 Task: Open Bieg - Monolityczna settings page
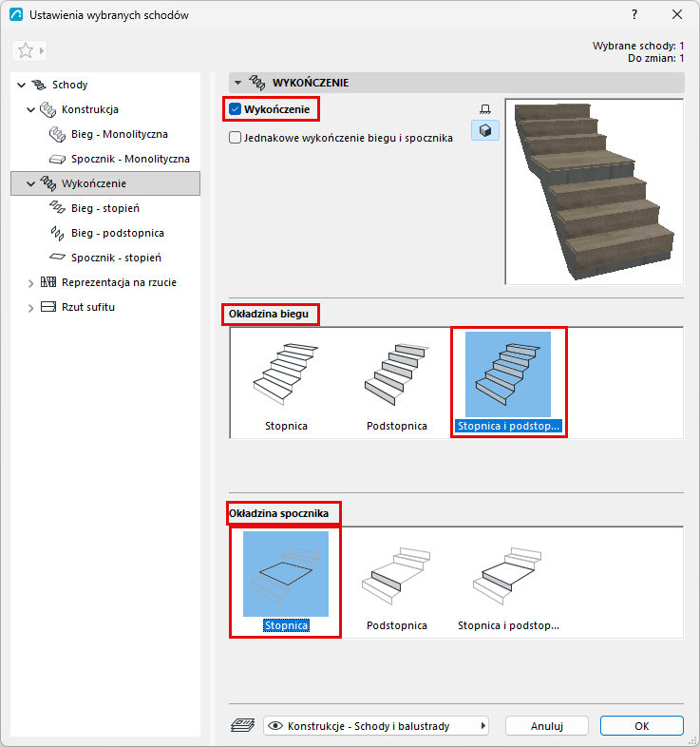(119, 134)
